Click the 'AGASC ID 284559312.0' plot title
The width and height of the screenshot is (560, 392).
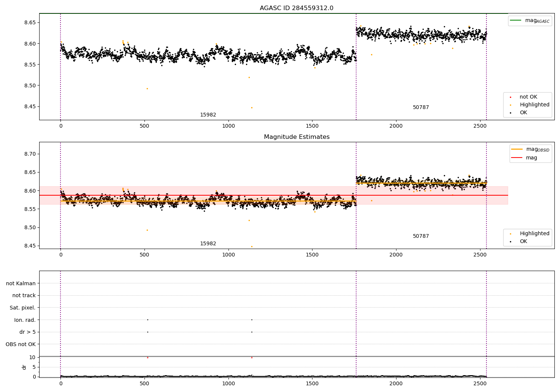click(x=296, y=8)
